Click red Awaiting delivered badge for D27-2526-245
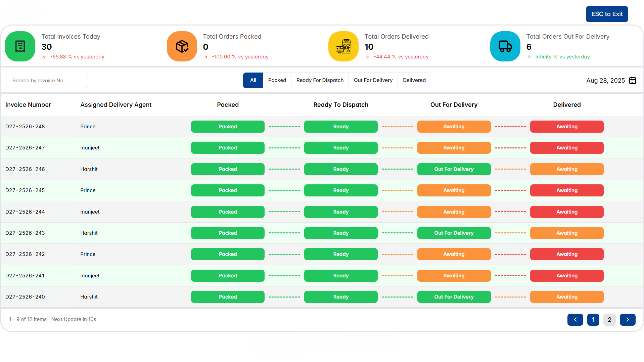The width and height of the screenshot is (644, 362). tap(567, 190)
